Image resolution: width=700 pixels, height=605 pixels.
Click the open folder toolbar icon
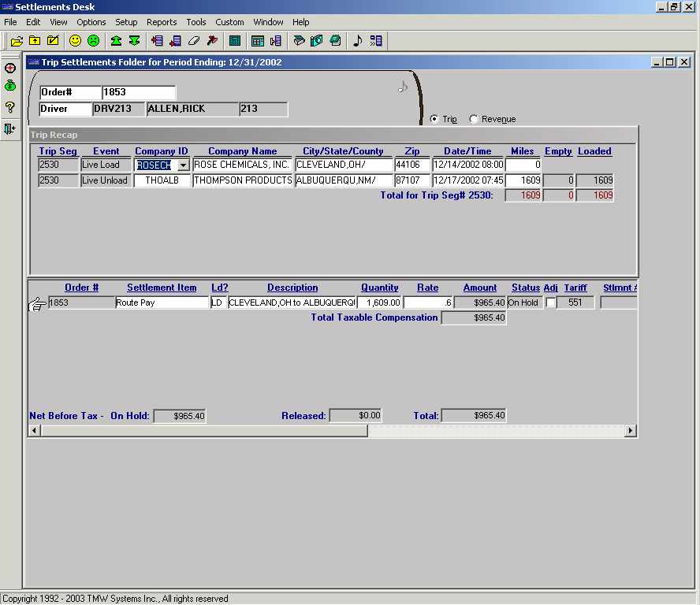pyautogui.click(x=16, y=40)
